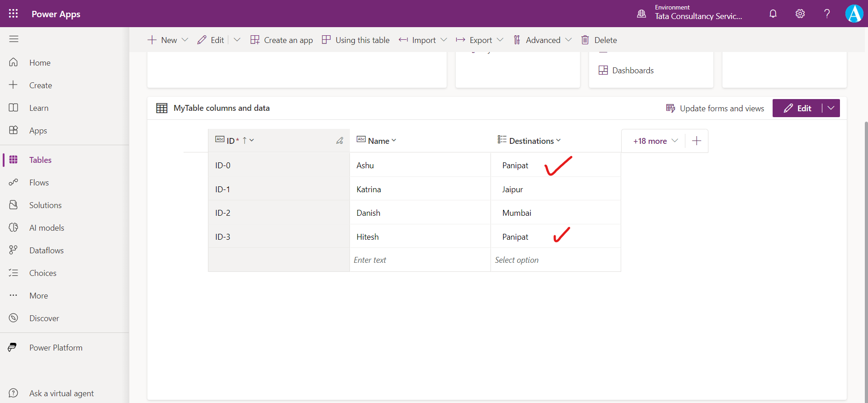Click the ID column edit pencil icon
868x403 pixels.
coord(340,141)
